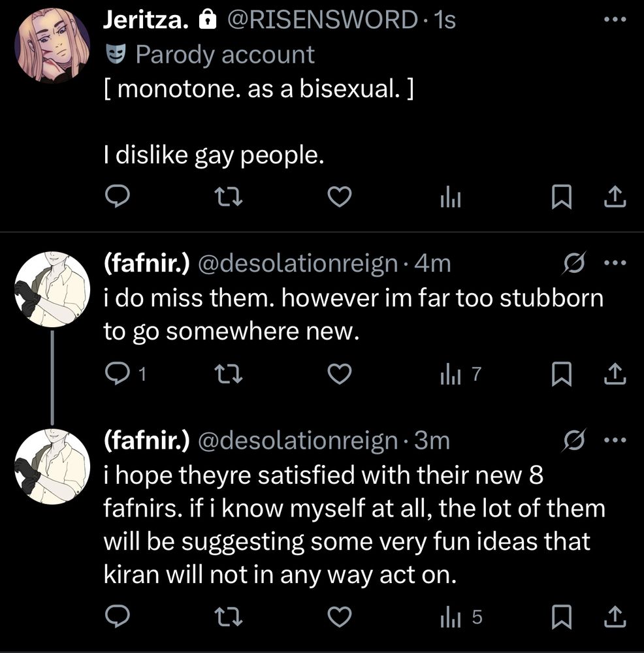The height and width of the screenshot is (653, 644).
Task: Open @desolationreign handle on the 3m tweet
Action: [297, 441]
